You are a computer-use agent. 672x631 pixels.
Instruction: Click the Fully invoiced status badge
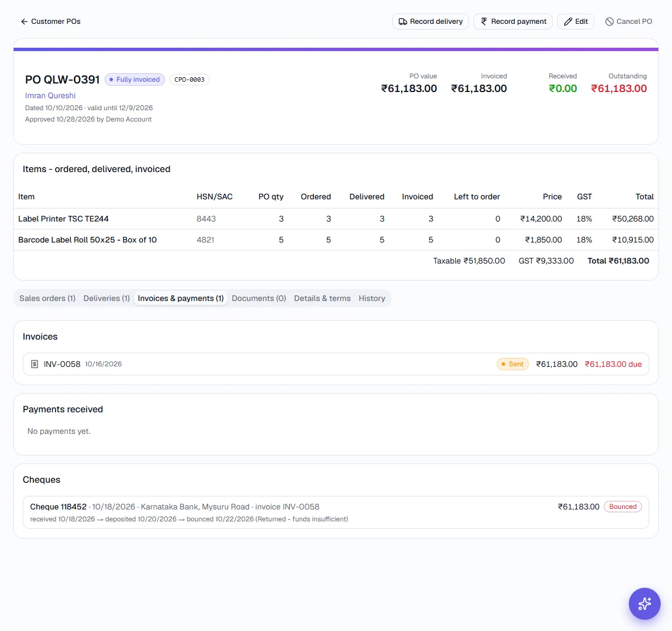point(135,80)
